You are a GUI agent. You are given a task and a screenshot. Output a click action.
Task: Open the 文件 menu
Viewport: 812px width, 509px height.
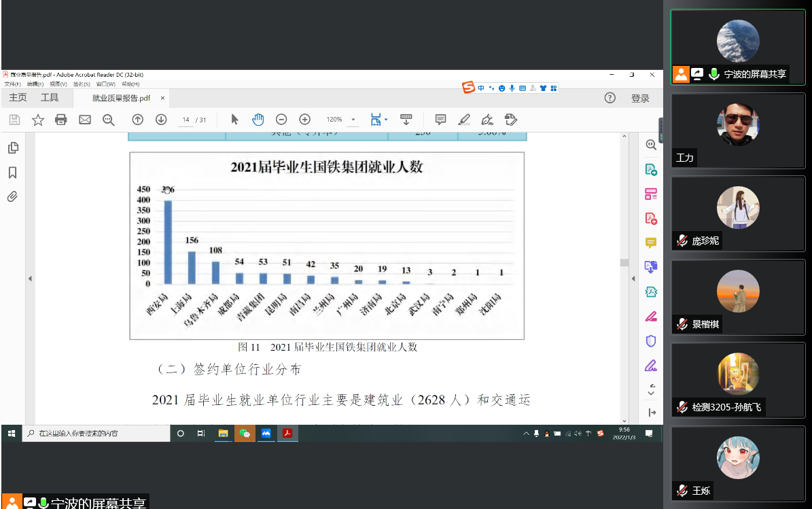click(x=12, y=84)
